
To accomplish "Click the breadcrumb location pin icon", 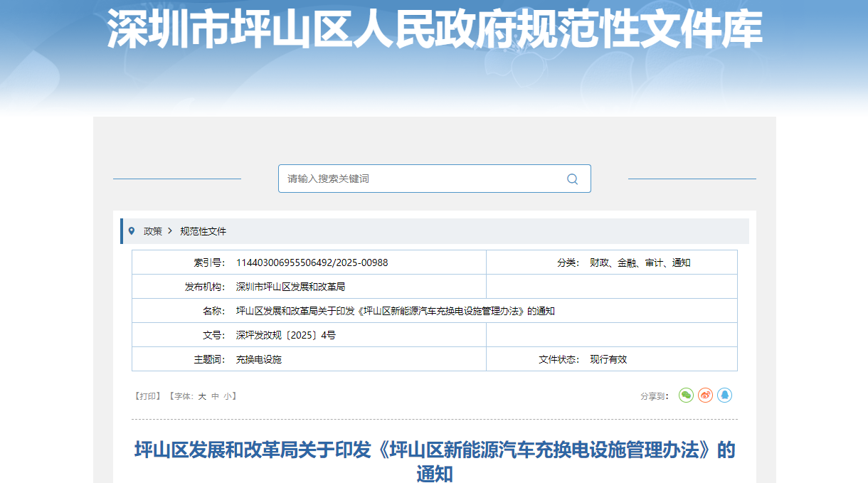I will tap(132, 231).
